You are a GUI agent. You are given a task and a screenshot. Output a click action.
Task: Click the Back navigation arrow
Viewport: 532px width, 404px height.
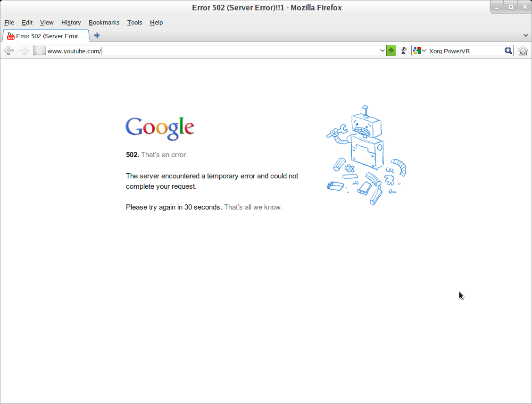click(9, 51)
